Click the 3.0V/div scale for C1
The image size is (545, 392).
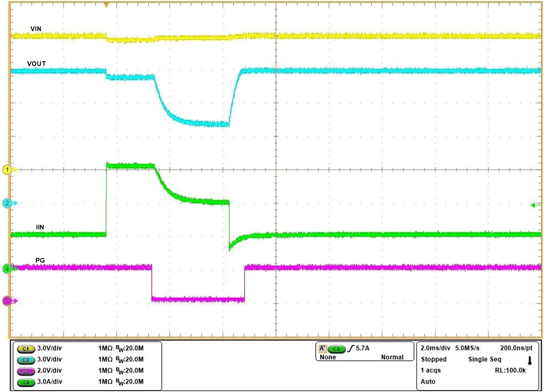(50, 348)
